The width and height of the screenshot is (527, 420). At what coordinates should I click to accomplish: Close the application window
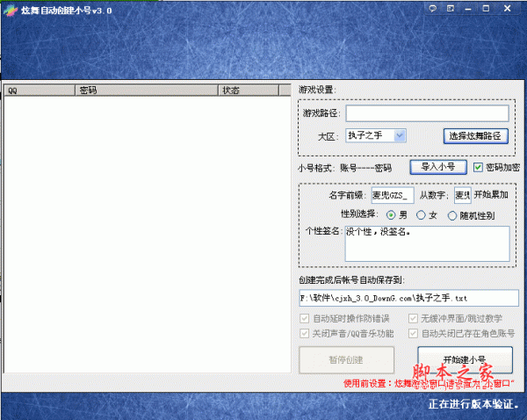tap(508, 9)
